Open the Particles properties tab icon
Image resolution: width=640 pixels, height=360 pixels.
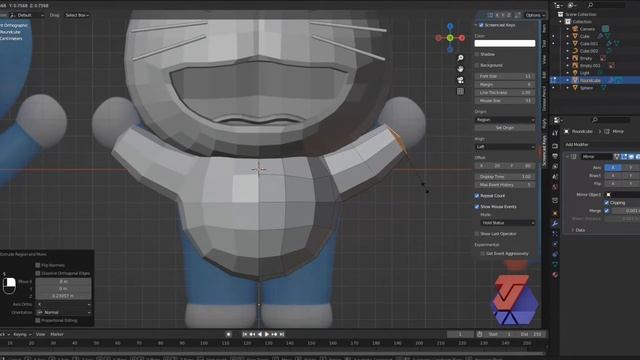point(555,234)
